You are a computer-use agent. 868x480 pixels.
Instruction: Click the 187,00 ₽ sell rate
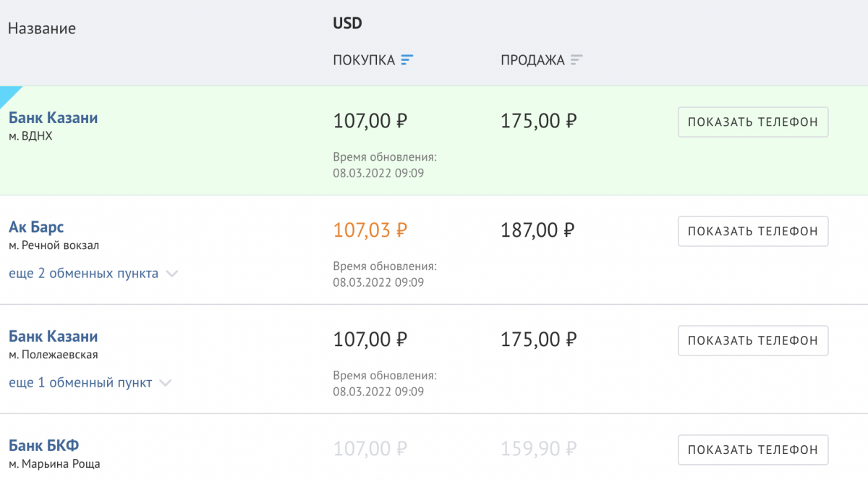538,230
